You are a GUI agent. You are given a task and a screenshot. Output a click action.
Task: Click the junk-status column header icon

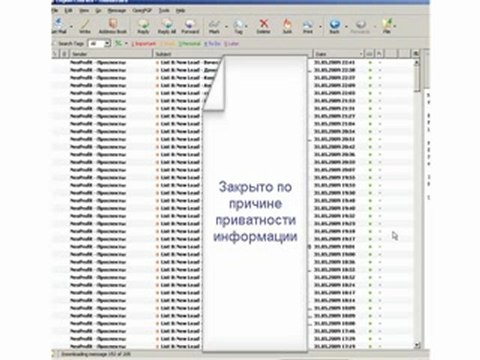(x=380, y=54)
